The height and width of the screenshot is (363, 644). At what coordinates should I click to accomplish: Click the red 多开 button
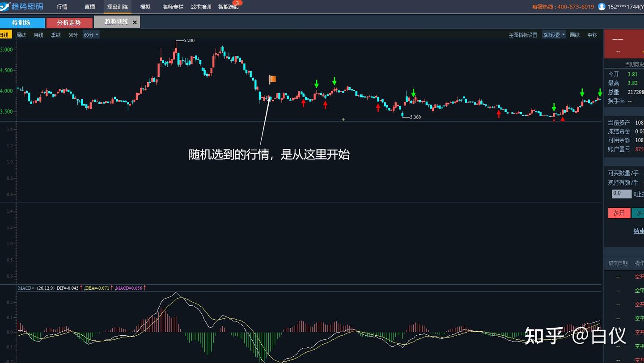pyautogui.click(x=619, y=213)
